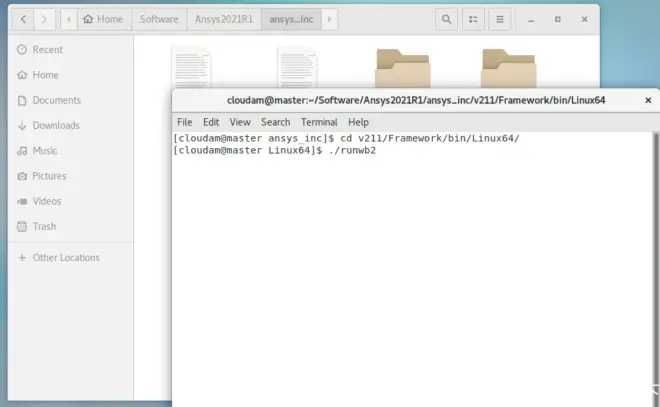Click the ./runwb2 command text
The height and width of the screenshot is (407, 660).
click(352, 150)
